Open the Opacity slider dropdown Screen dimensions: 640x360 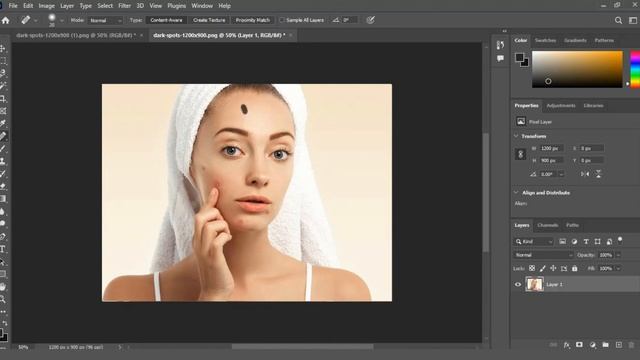(x=619, y=255)
